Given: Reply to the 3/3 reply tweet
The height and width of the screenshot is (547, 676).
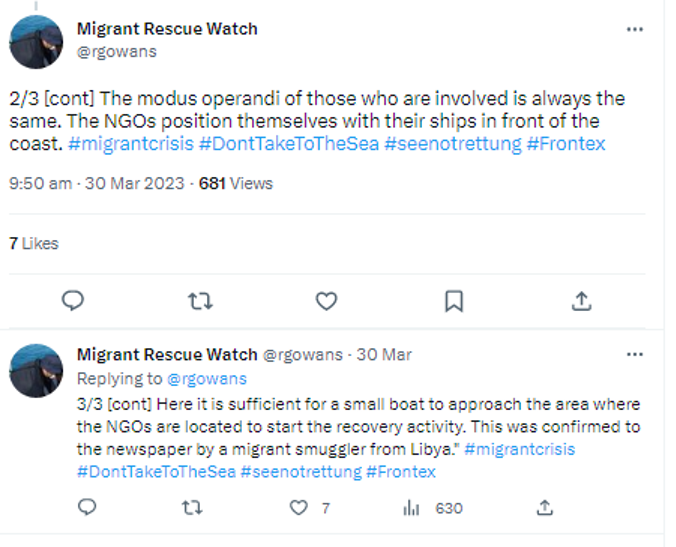Looking at the screenshot, I should [87, 508].
